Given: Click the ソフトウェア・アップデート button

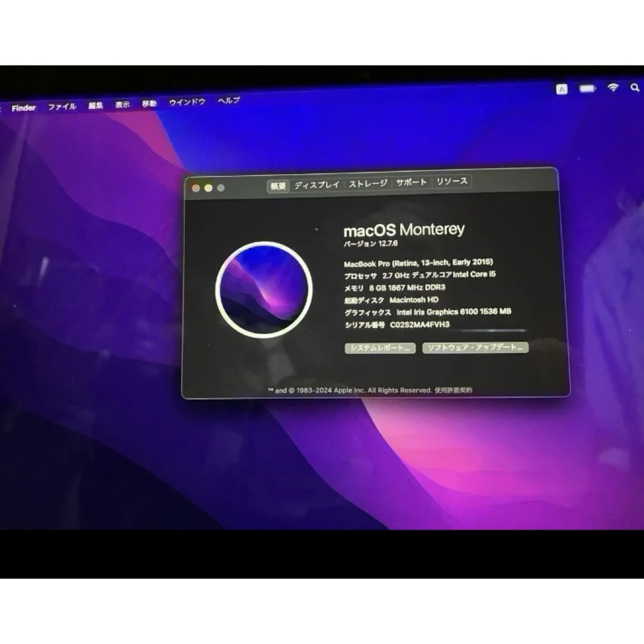Looking at the screenshot, I should coord(475,348).
